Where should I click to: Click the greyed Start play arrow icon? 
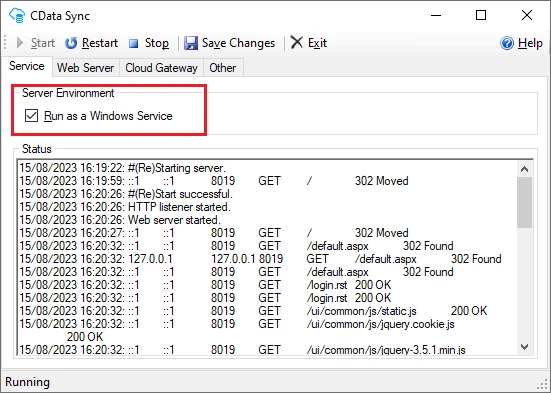coord(20,43)
